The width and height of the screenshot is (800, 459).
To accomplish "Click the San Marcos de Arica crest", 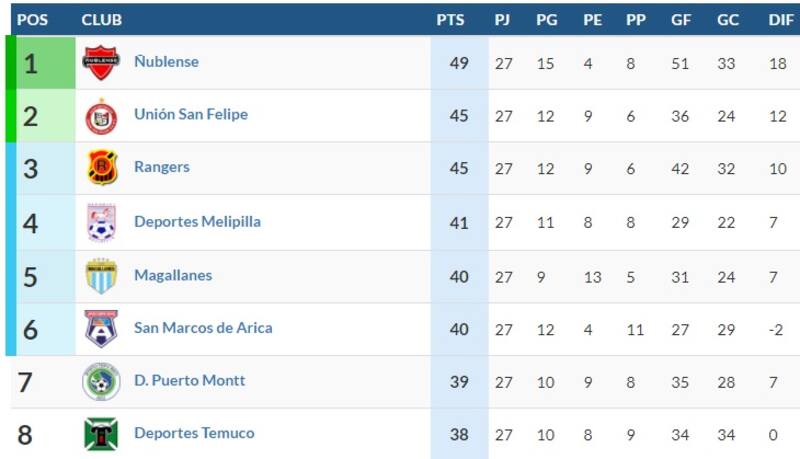I will (x=101, y=328).
